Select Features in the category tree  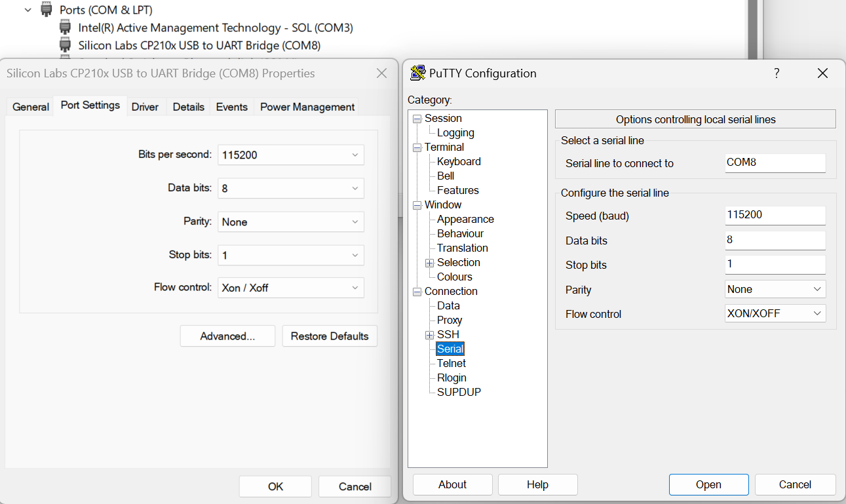[x=458, y=191]
